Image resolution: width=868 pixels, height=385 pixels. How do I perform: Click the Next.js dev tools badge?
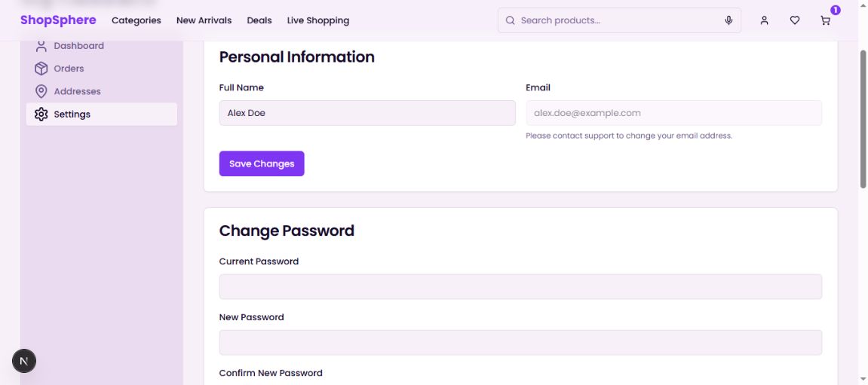point(24,362)
